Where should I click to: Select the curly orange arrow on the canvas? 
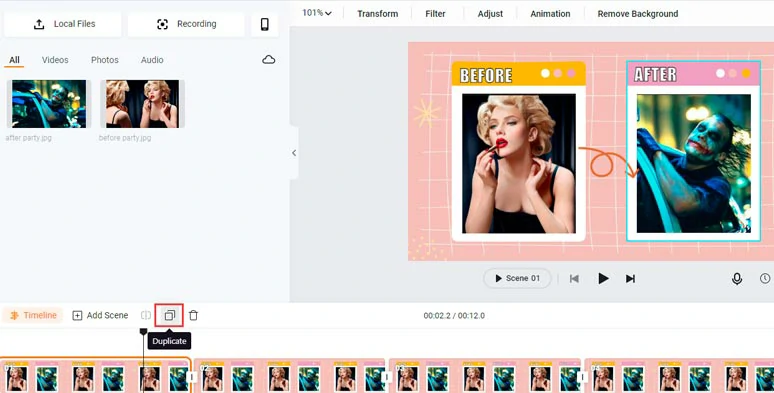coord(608,162)
